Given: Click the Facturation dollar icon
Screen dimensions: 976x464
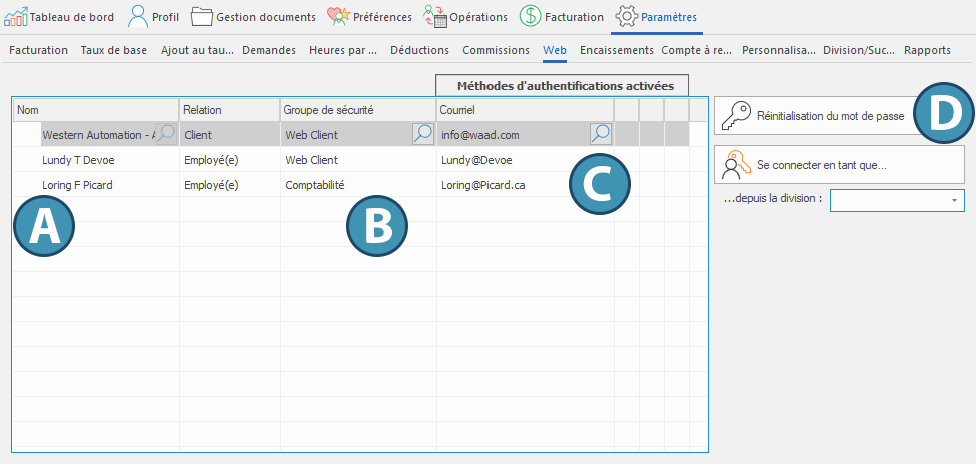Looking at the screenshot, I should point(530,17).
